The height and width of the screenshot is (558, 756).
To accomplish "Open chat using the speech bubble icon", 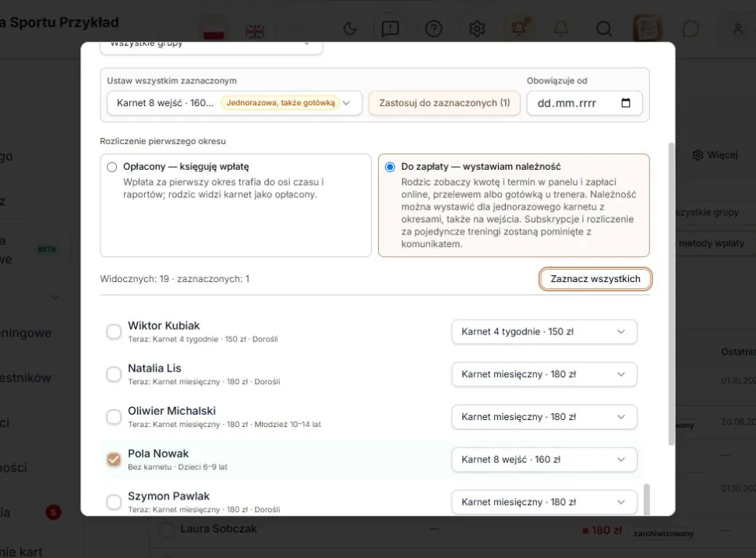I will (691, 29).
